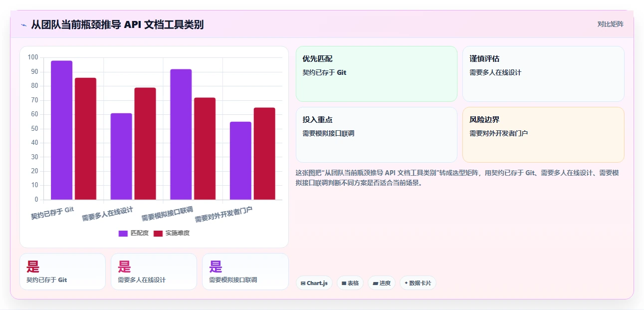The height and width of the screenshot is (310, 644).
Task: Click the red bar for 需要对外开发者门户
Action: 264,154
